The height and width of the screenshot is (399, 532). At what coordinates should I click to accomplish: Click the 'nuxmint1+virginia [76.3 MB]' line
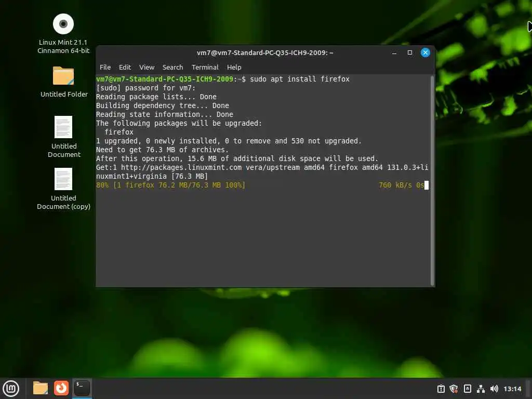click(x=152, y=176)
